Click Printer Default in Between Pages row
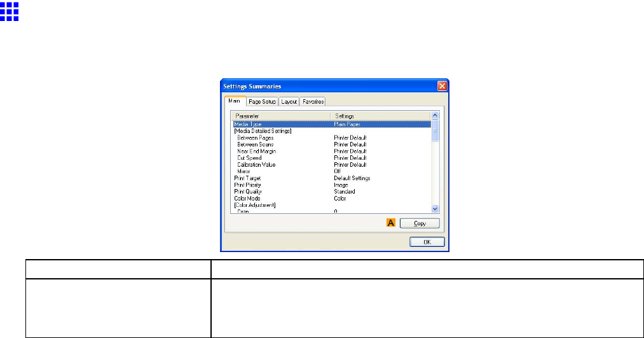Image resolution: width=644 pixels, height=338 pixels. pyautogui.click(x=350, y=137)
